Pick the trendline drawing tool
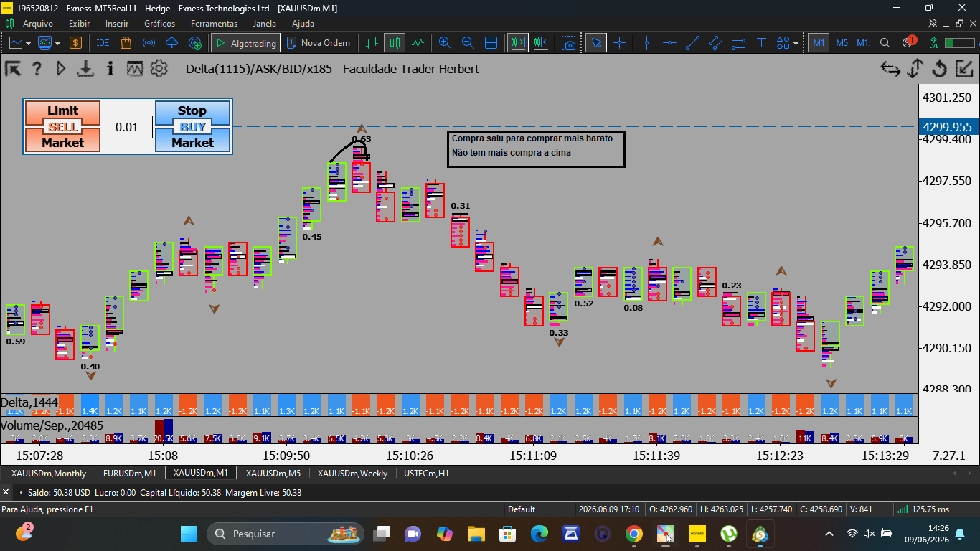 pyautogui.click(x=693, y=43)
